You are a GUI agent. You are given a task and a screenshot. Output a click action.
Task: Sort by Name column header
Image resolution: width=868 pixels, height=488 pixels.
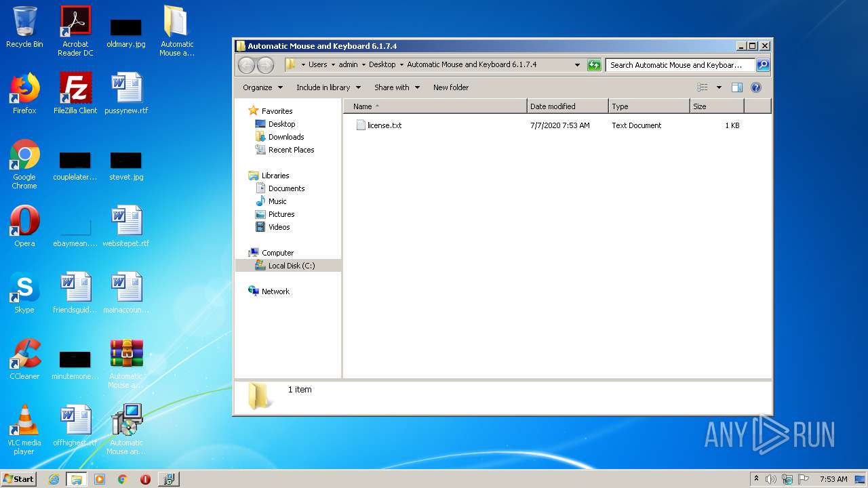435,106
